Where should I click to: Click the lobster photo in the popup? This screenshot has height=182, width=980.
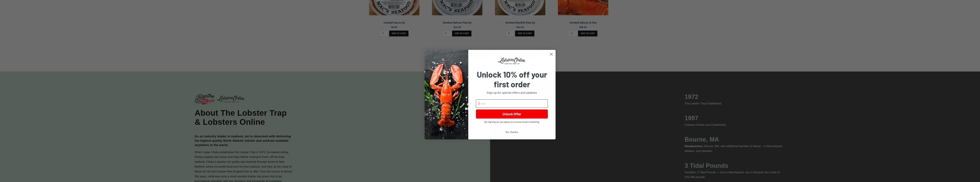point(446,94)
